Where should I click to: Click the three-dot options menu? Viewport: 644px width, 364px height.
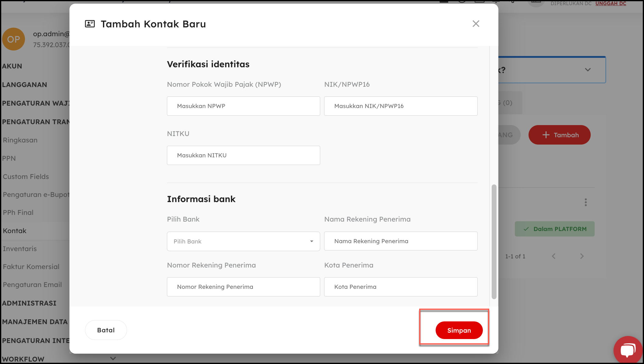click(586, 202)
